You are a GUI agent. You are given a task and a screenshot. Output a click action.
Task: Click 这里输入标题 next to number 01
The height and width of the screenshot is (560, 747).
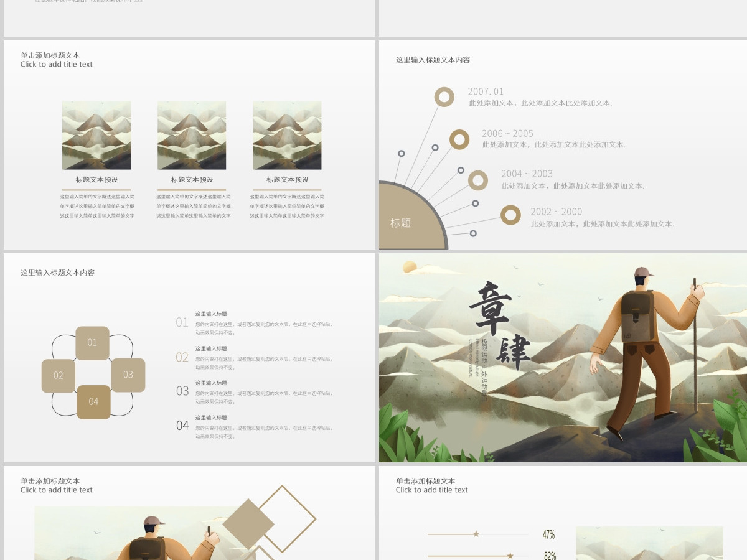pyautogui.click(x=211, y=314)
